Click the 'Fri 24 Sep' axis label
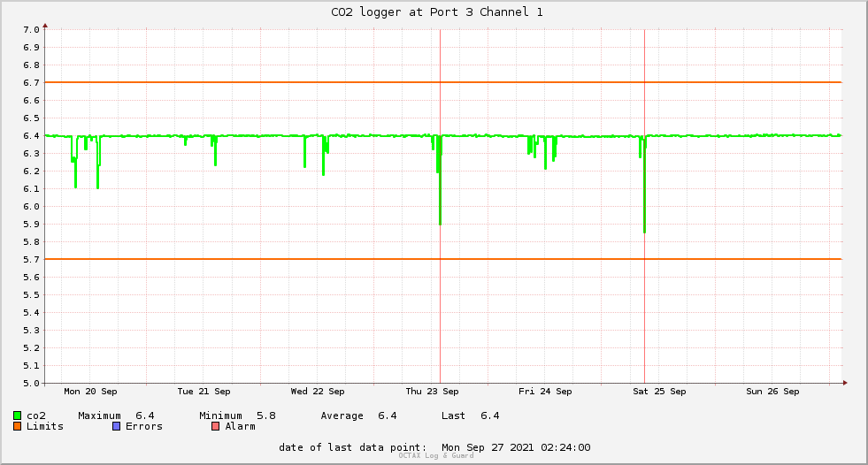 click(545, 392)
